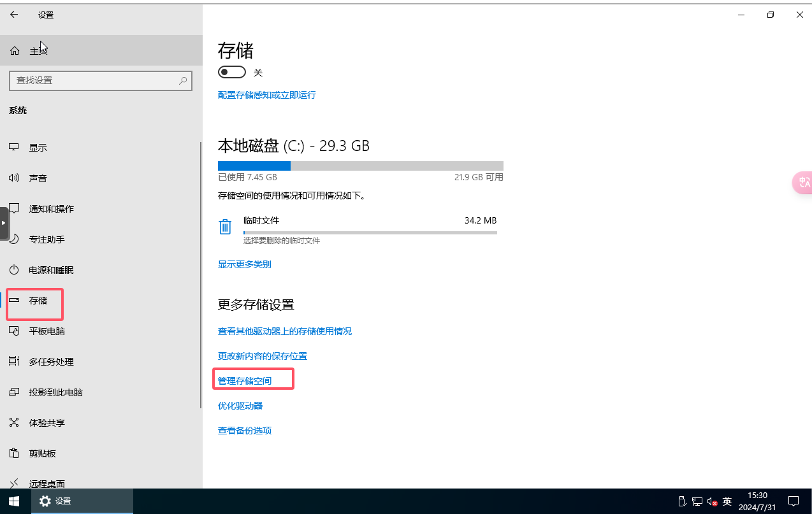Screen dimensions: 812x514
Task: Click the Shared experiences (体验共享) icon
Action: pyautogui.click(x=14, y=423)
